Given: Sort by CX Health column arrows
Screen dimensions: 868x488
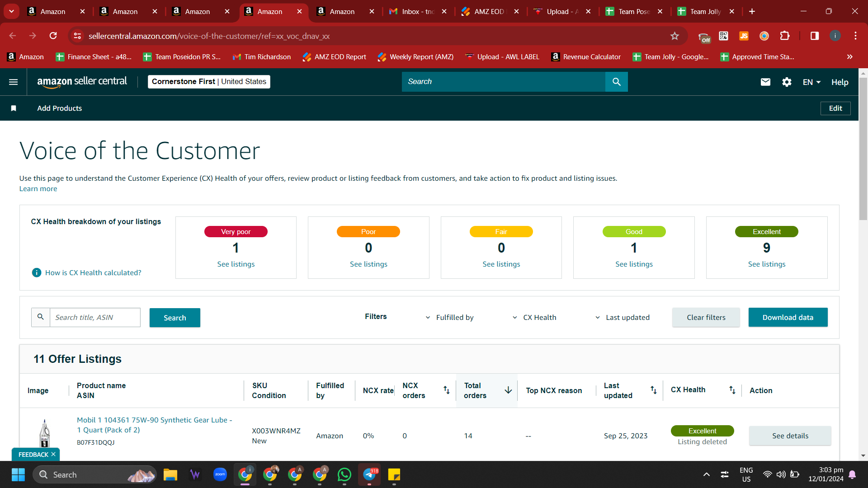Looking at the screenshot, I should [732, 390].
